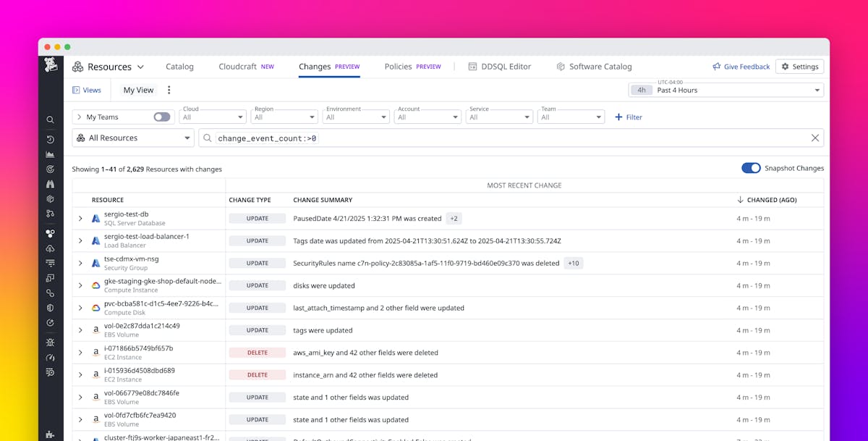Open the kebab menu beside My View
The width and height of the screenshot is (868, 441).
click(169, 90)
